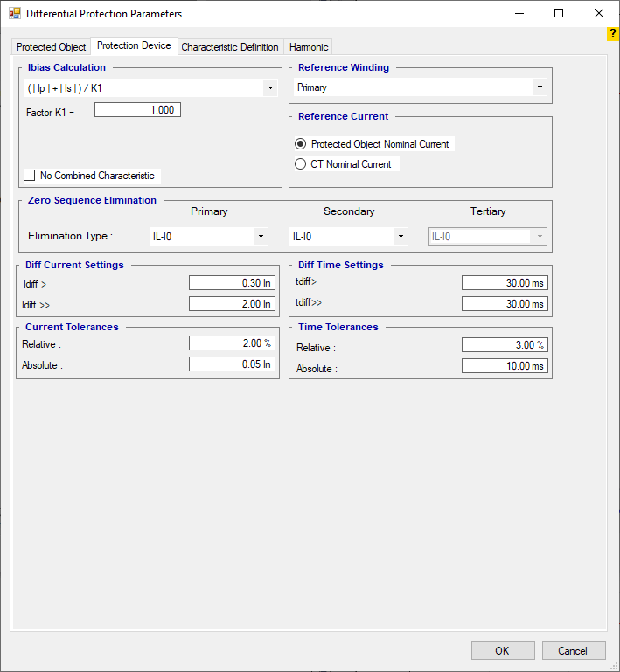
Task: Go to the Harmonic tab
Action: point(308,47)
